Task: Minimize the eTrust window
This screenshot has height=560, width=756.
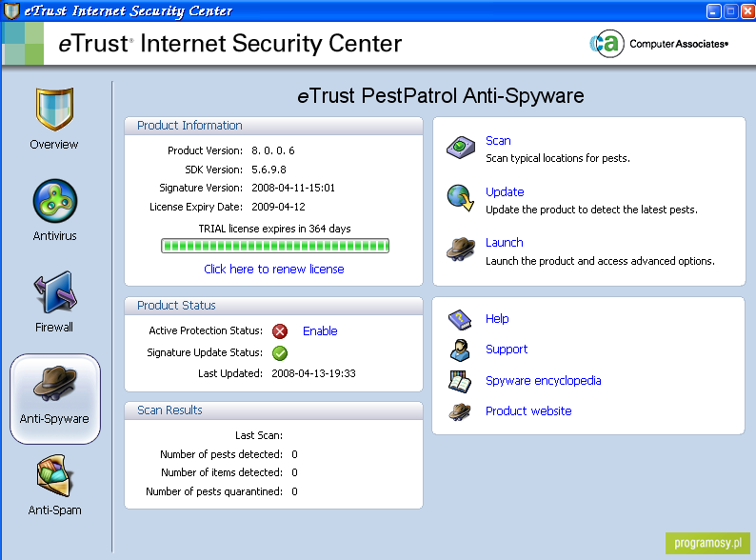Action: click(x=713, y=11)
